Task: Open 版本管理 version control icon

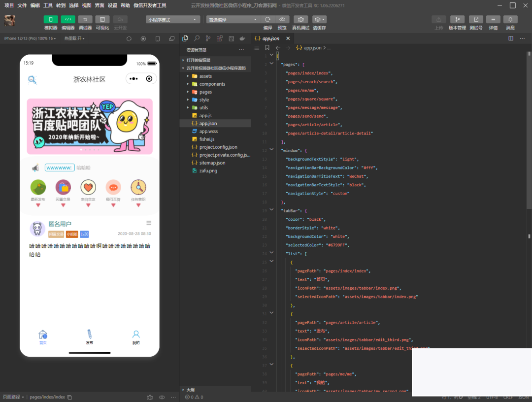Action: pos(457,19)
